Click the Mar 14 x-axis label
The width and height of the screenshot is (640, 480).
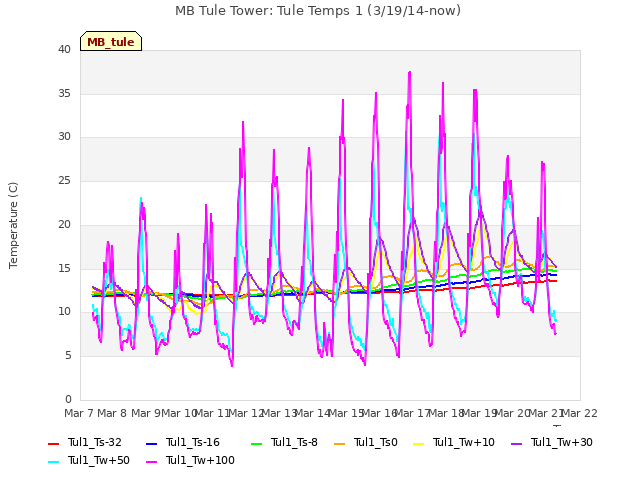tap(313, 413)
